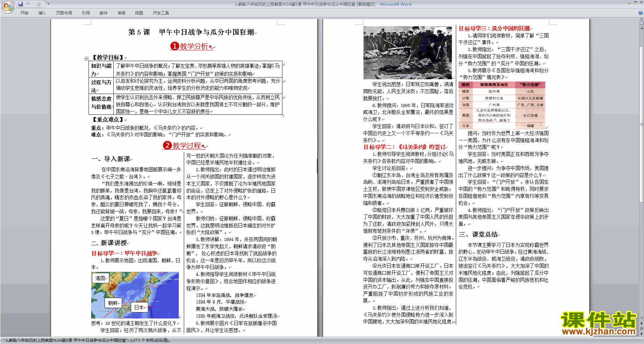644x344 pixels.
Task: Click the East Asia map image
Action: pos(135,295)
